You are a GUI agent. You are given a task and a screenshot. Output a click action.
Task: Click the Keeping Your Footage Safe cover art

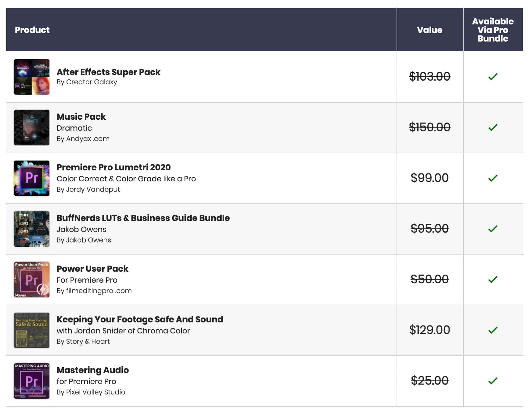32,330
